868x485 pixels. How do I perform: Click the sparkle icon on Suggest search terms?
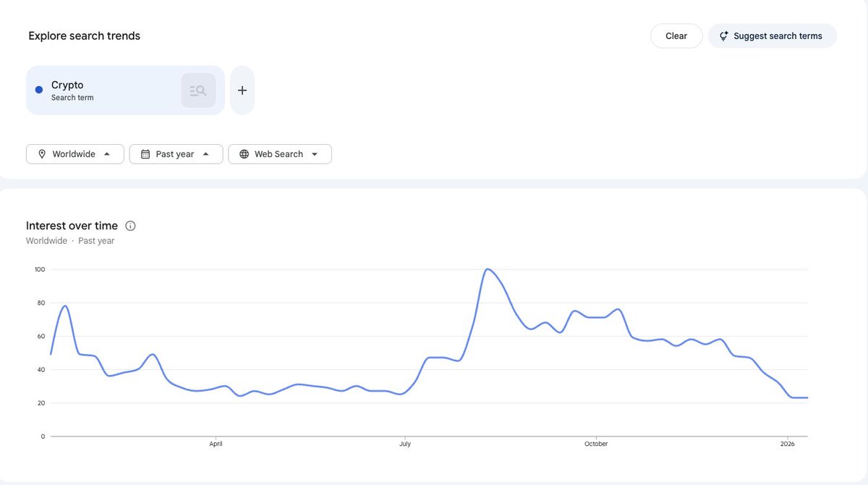[723, 35]
